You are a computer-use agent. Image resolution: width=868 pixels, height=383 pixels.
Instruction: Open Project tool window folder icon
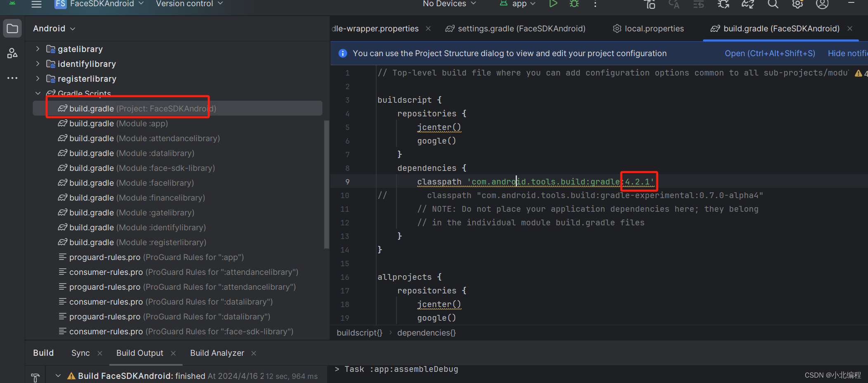[12, 28]
